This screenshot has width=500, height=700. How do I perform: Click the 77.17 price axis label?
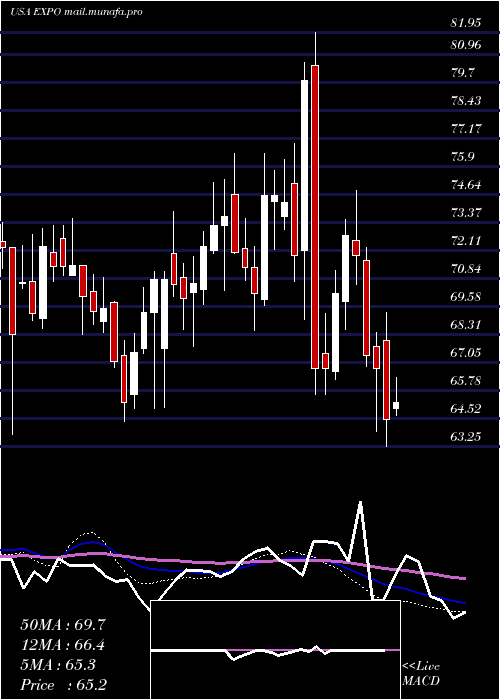coord(466,129)
